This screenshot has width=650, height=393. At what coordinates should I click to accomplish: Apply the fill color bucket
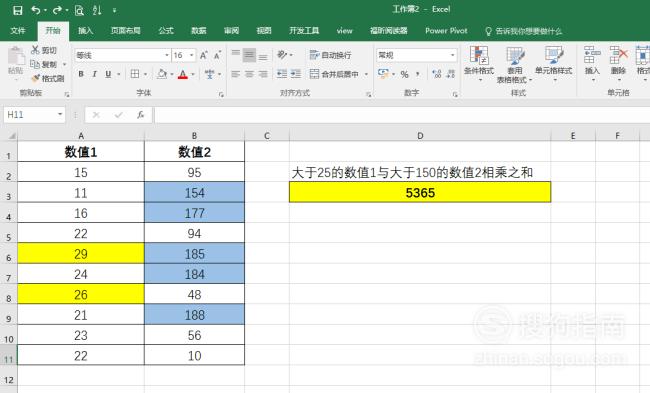[162, 74]
